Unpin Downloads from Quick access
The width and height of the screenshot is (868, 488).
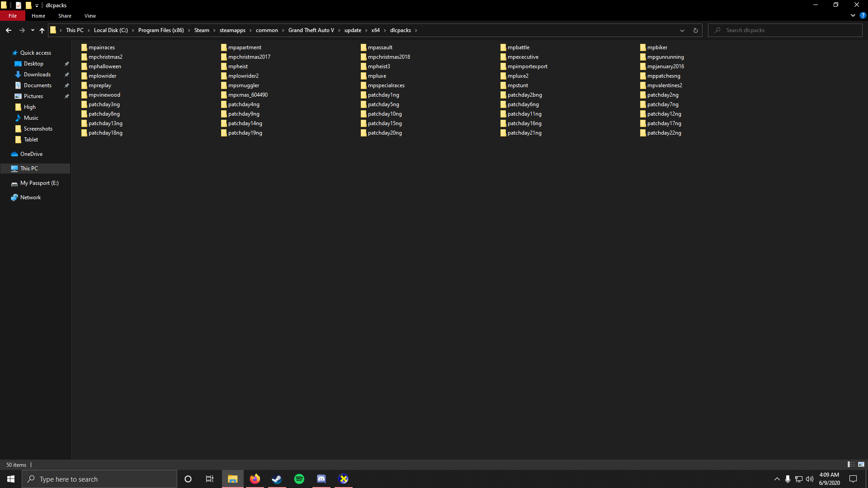pos(67,75)
